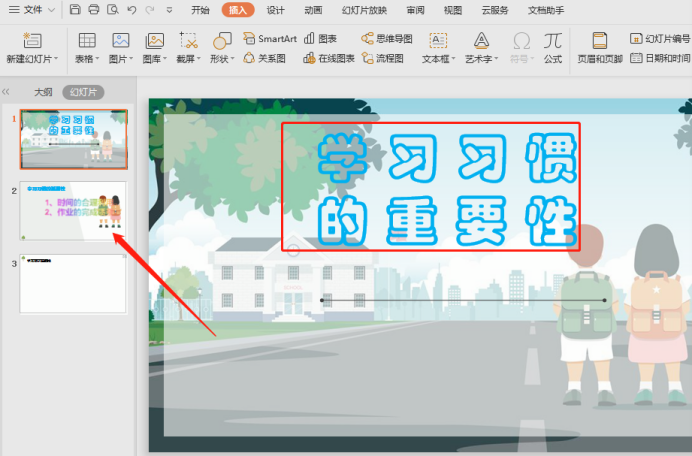Insert 幻灯片编号 slide number
The image size is (692, 456).
click(660, 39)
